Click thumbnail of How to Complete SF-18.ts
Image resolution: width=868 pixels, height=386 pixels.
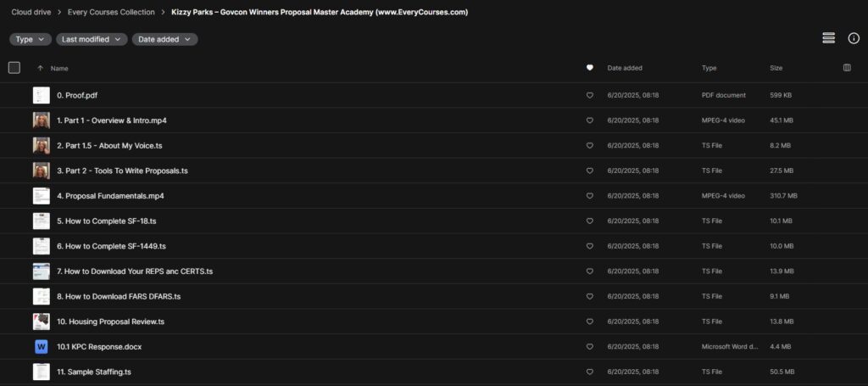(41, 221)
